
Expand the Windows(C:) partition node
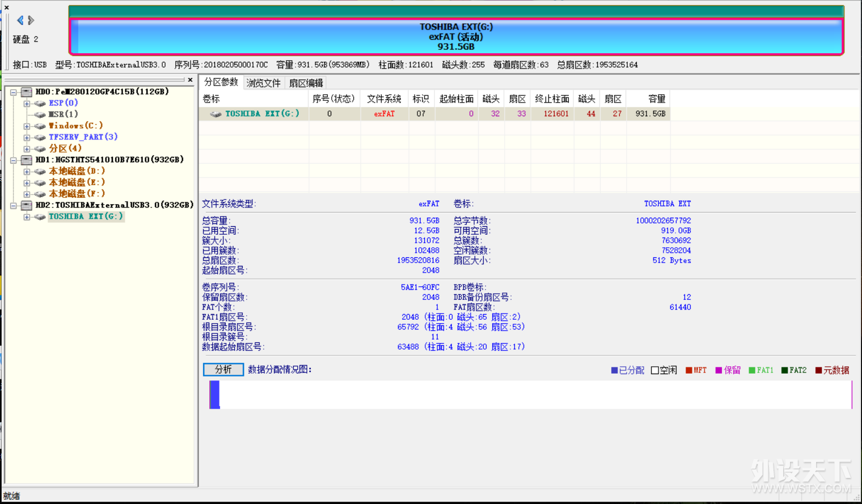point(27,126)
